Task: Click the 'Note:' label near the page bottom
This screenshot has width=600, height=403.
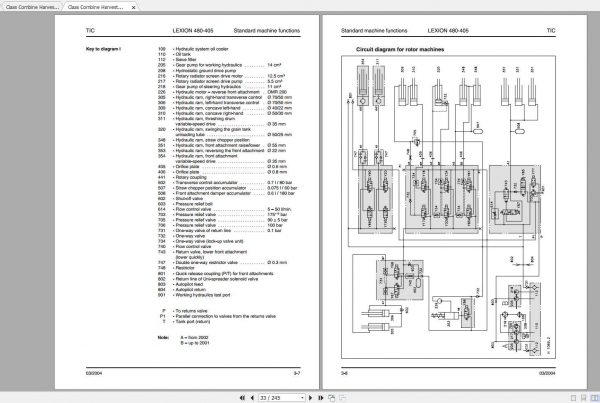Action: click(x=163, y=338)
